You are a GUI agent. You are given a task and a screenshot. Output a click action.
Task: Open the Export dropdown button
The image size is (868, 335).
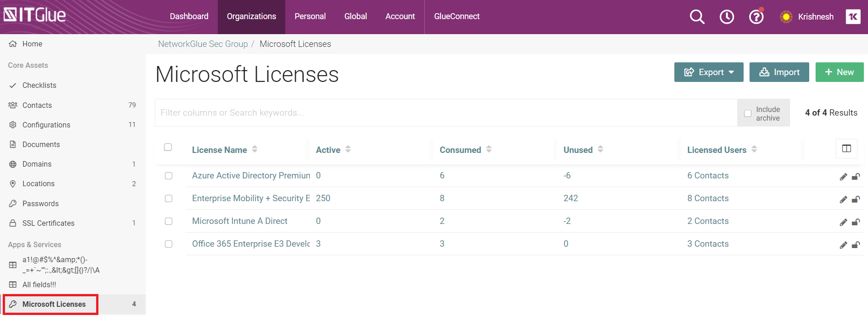tap(709, 72)
